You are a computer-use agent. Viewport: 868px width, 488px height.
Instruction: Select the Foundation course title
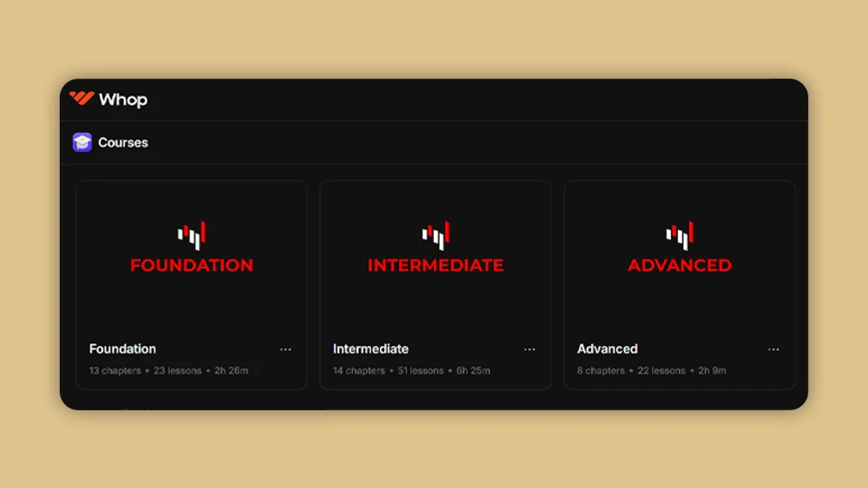122,349
